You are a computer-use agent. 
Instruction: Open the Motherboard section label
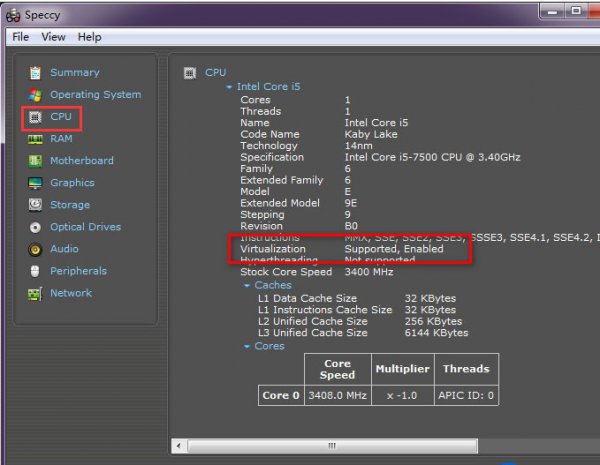point(82,161)
